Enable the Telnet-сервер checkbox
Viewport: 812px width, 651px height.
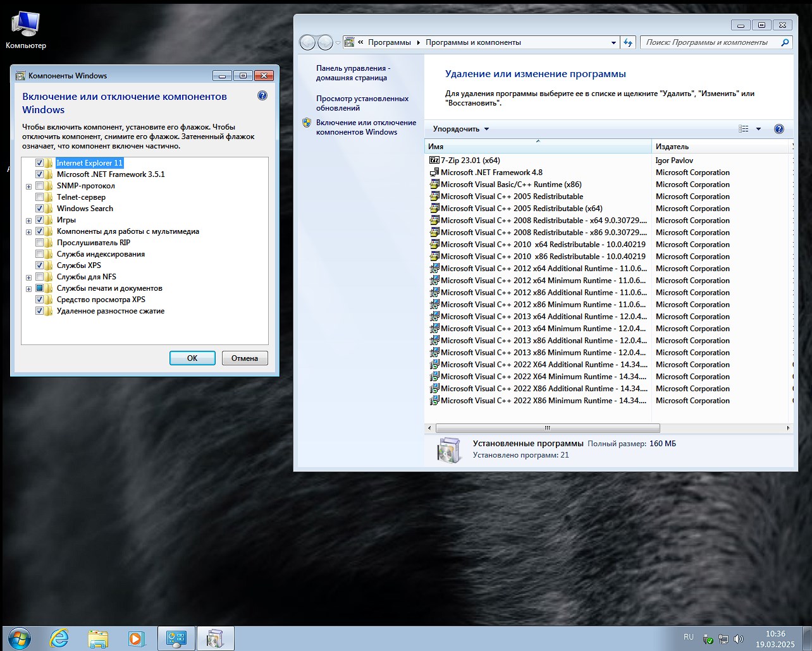(40, 197)
